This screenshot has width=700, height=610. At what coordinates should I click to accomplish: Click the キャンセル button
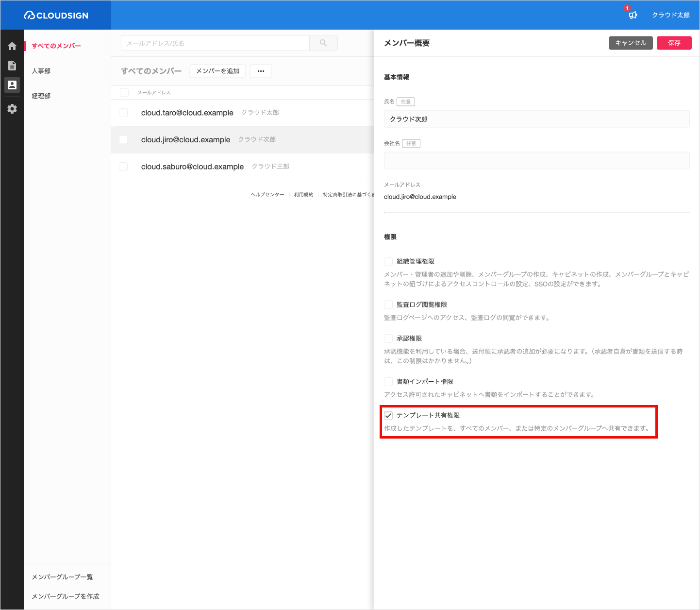coord(631,43)
